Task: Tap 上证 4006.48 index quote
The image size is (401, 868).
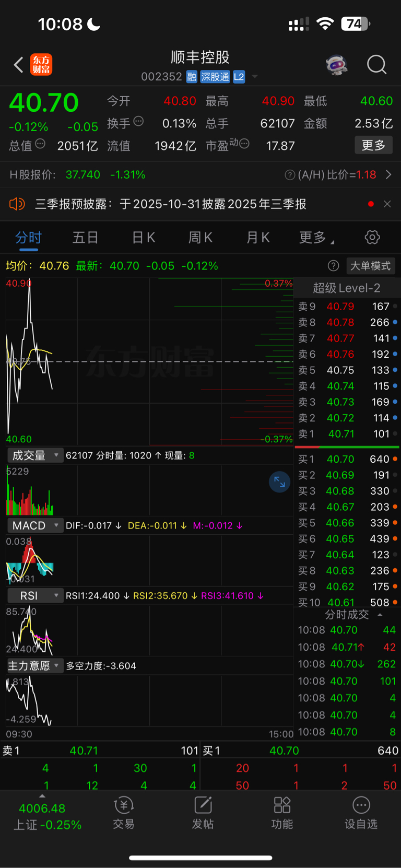Action: point(47,816)
